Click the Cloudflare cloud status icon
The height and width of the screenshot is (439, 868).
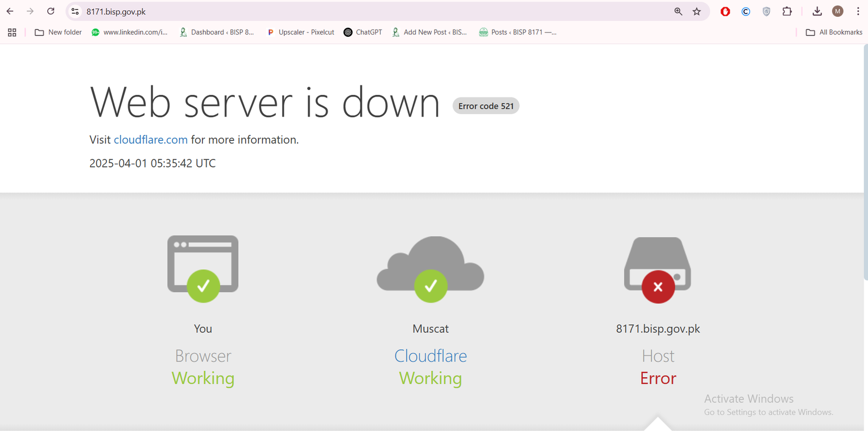431,269
